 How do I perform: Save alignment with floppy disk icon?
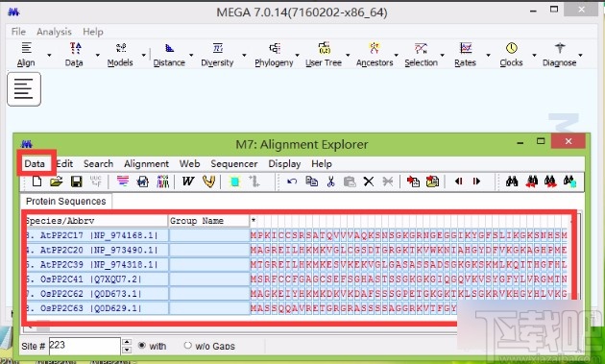coord(77,181)
